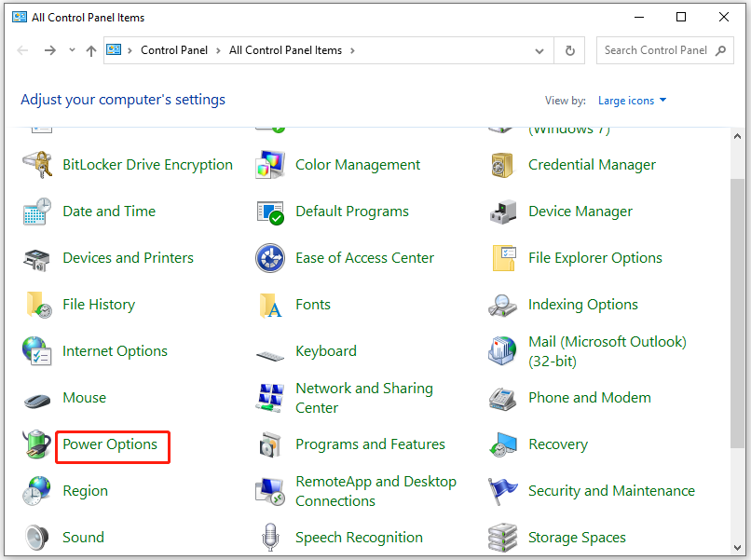Image resolution: width=751 pixels, height=560 pixels.
Task: Open the Programs and Features link
Action: click(370, 444)
